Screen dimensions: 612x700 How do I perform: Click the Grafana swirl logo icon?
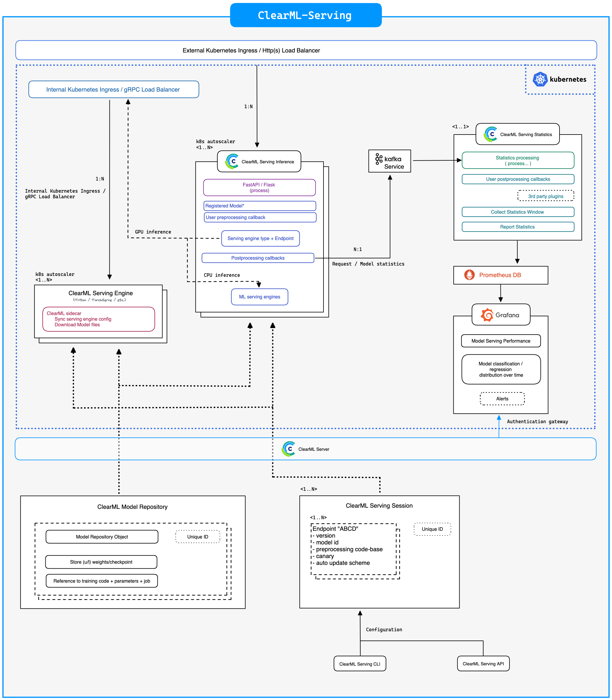[487, 315]
